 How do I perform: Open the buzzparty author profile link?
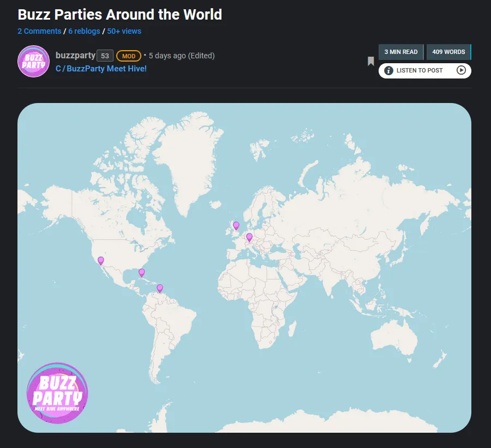[75, 56]
